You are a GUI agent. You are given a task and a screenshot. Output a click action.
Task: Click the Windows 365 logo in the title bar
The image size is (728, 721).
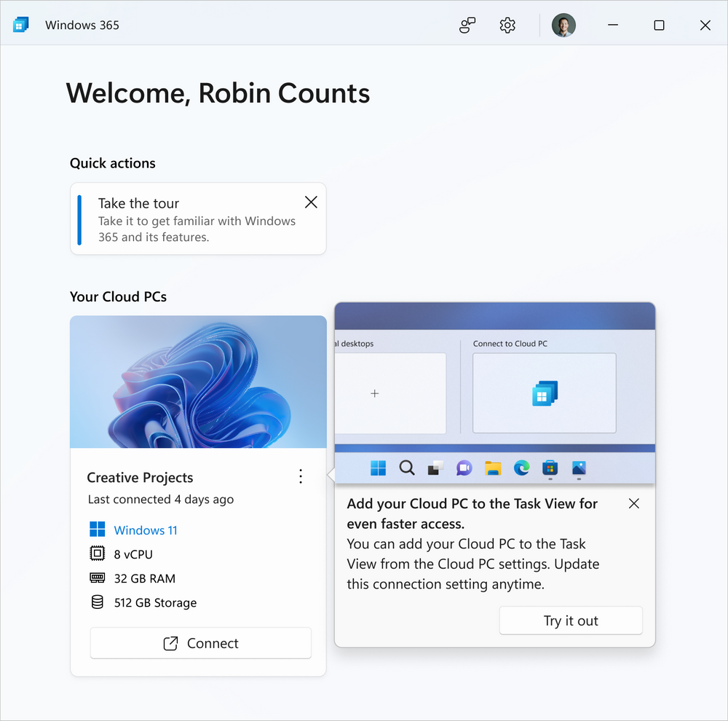coord(21,24)
